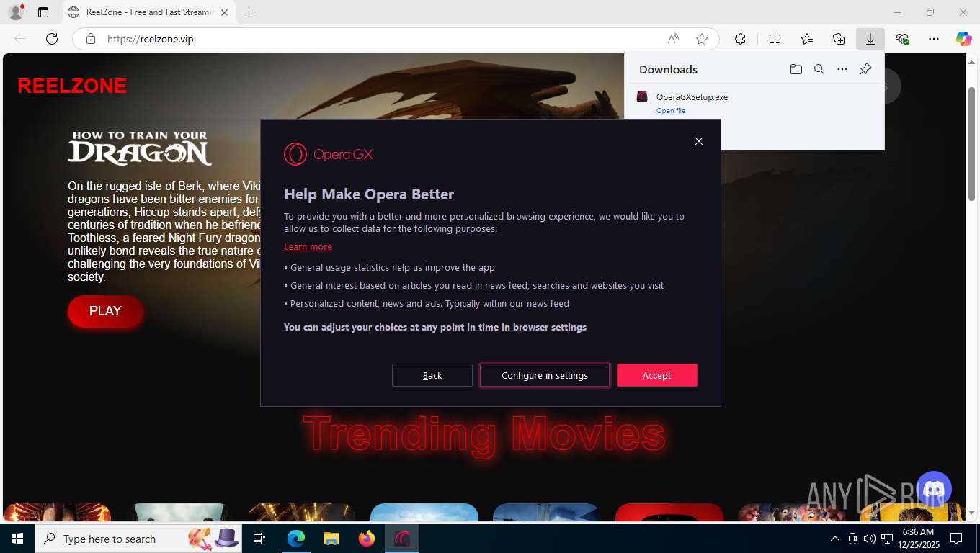This screenshot has width=980, height=553.
Task: Open Browser essentials heart icon
Action: pyautogui.click(x=902, y=39)
